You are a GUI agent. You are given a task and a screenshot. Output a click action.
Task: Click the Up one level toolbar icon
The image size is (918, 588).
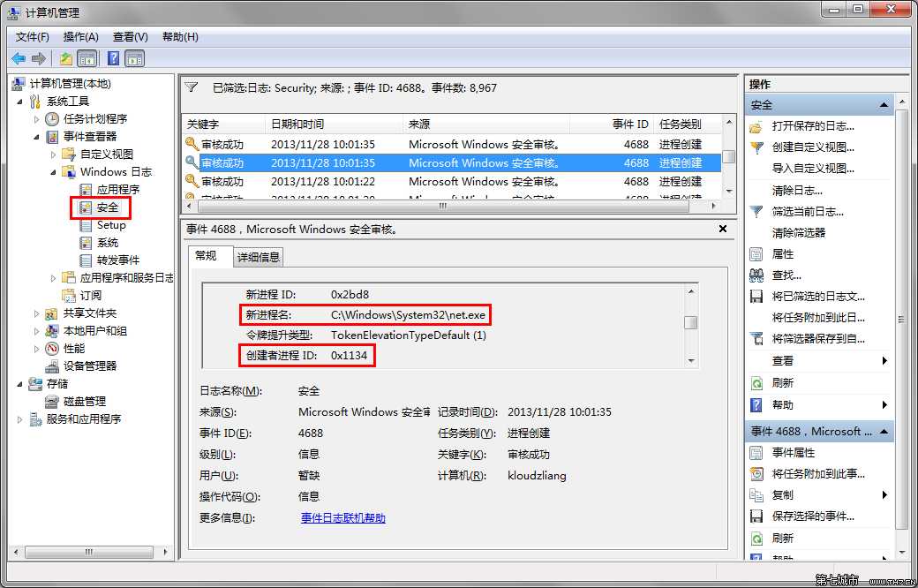point(65,58)
